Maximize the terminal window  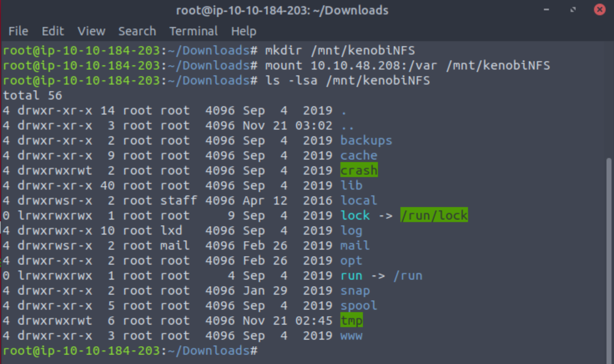[x=573, y=10]
